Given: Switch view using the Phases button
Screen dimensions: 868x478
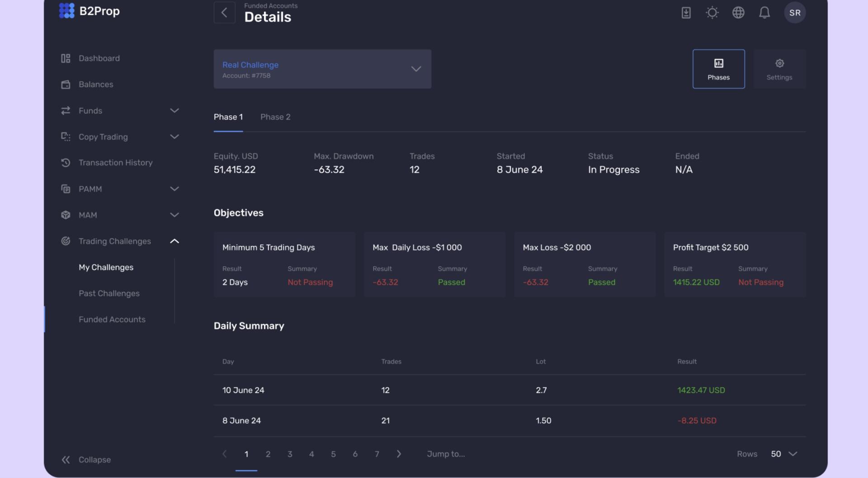Looking at the screenshot, I should pyautogui.click(x=719, y=69).
